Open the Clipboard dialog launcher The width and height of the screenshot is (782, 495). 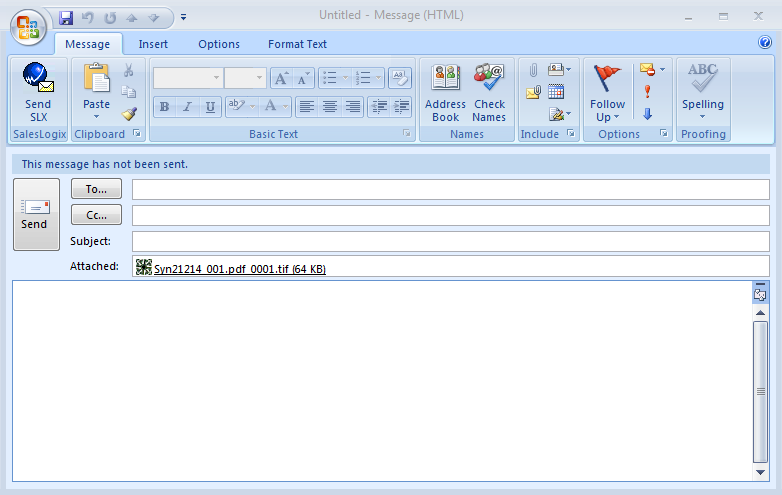coord(137,134)
